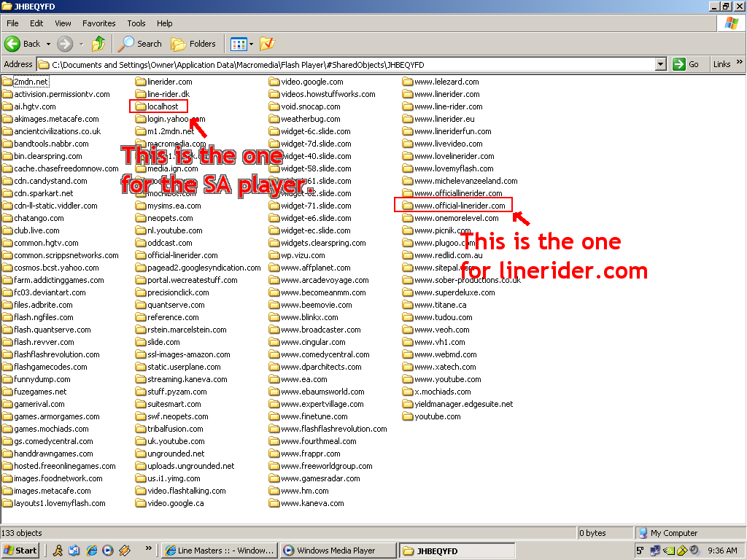Select the www.lelezard.com folder
The image size is (747, 560).
(x=441, y=82)
